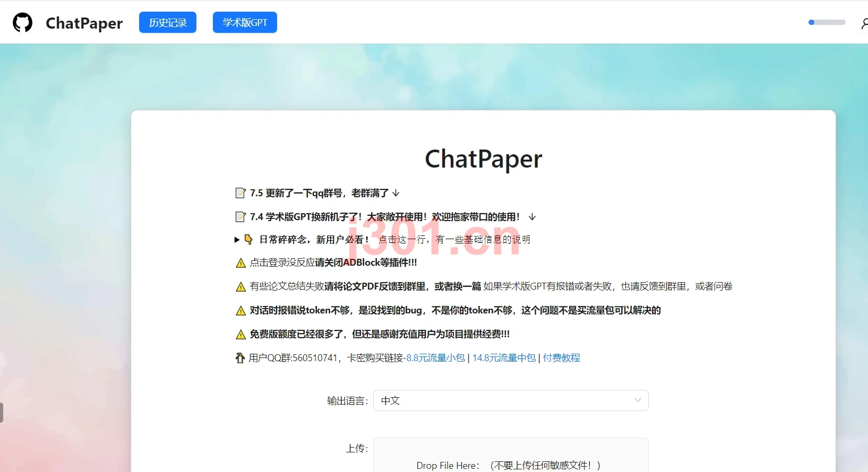
Task: Click the text "这个问题不是买流量包可以解决的"
Action: [591, 310]
